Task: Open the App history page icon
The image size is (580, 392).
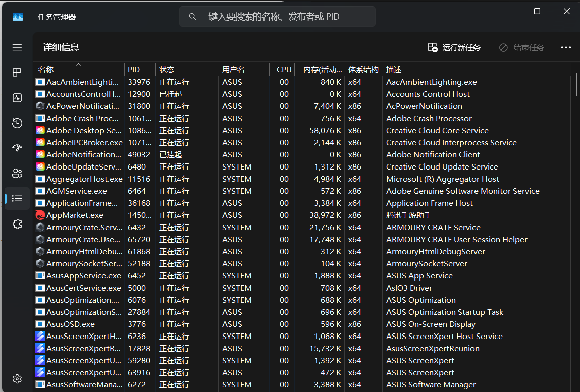Action: [x=17, y=123]
